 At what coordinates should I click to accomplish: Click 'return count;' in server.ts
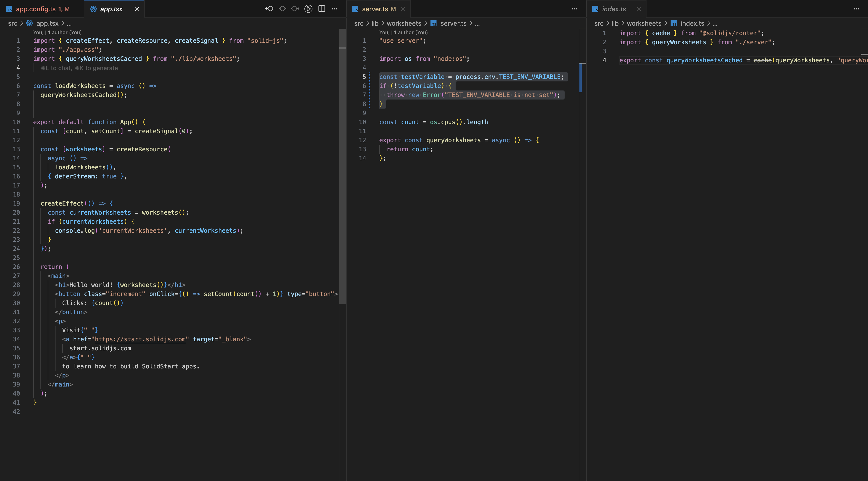tap(410, 149)
